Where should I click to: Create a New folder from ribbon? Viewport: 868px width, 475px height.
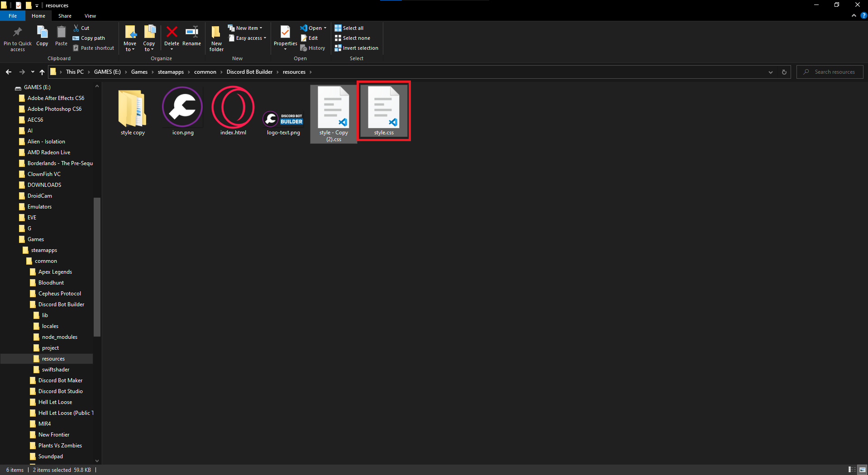click(x=216, y=37)
